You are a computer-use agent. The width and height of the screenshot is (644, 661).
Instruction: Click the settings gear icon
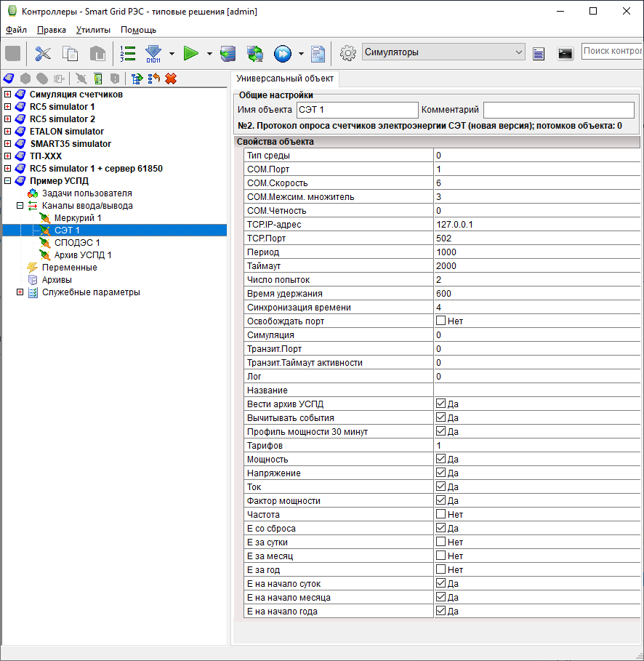(348, 53)
